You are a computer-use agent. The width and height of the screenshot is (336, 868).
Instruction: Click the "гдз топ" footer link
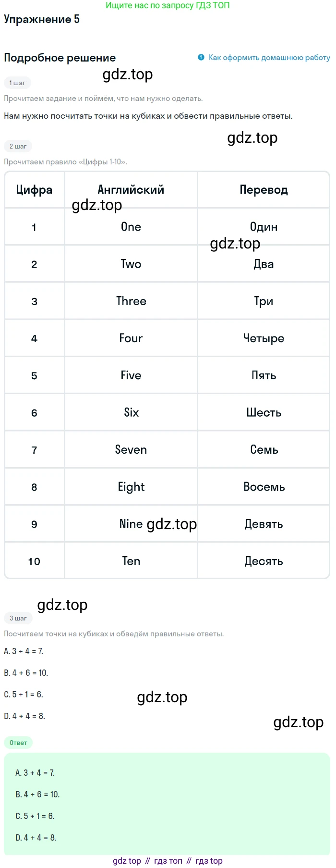click(168, 861)
